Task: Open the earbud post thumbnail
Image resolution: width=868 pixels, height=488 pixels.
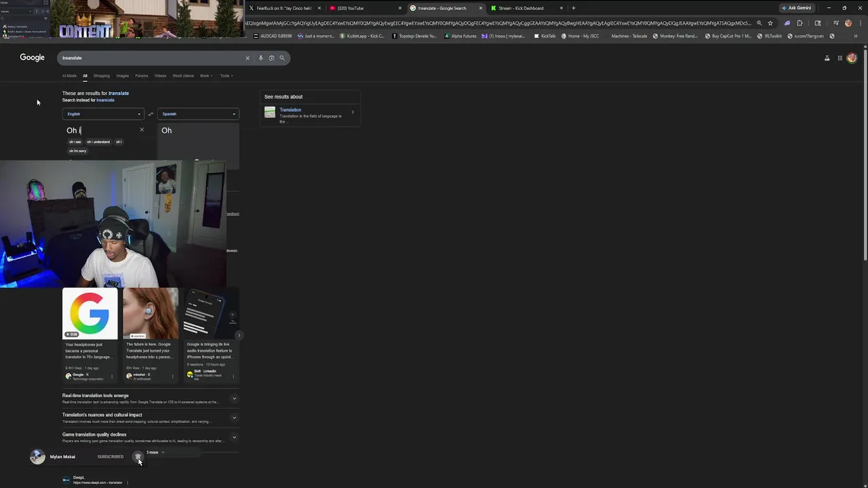Action: pyautogui.click(x=151, y=313)
